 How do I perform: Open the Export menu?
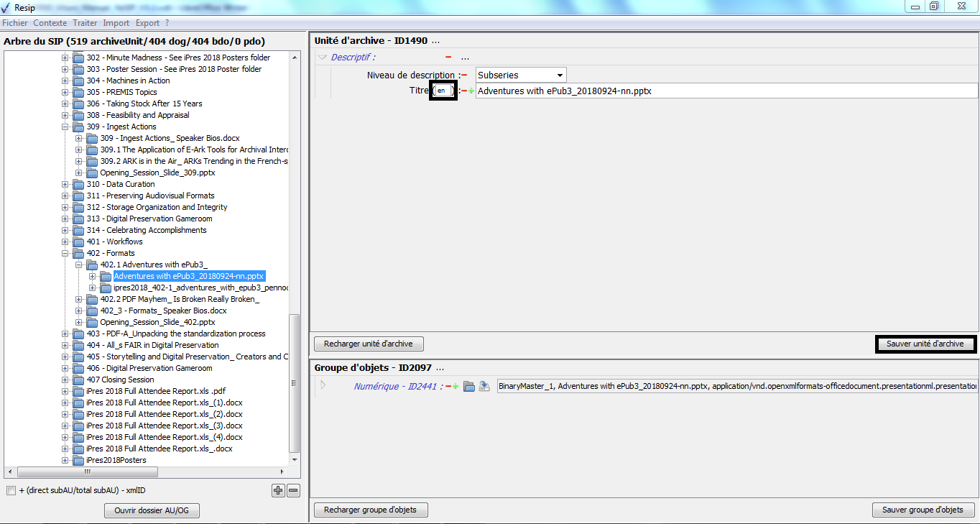pos(147,23)
